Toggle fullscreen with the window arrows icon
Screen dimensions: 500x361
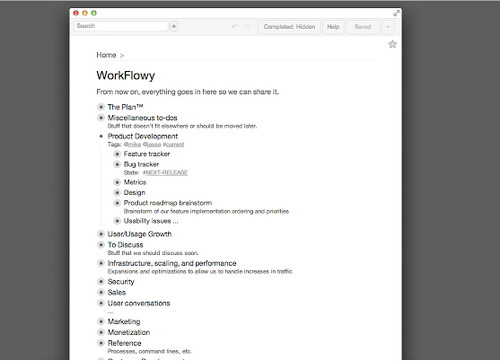click(x=396, y=13)
